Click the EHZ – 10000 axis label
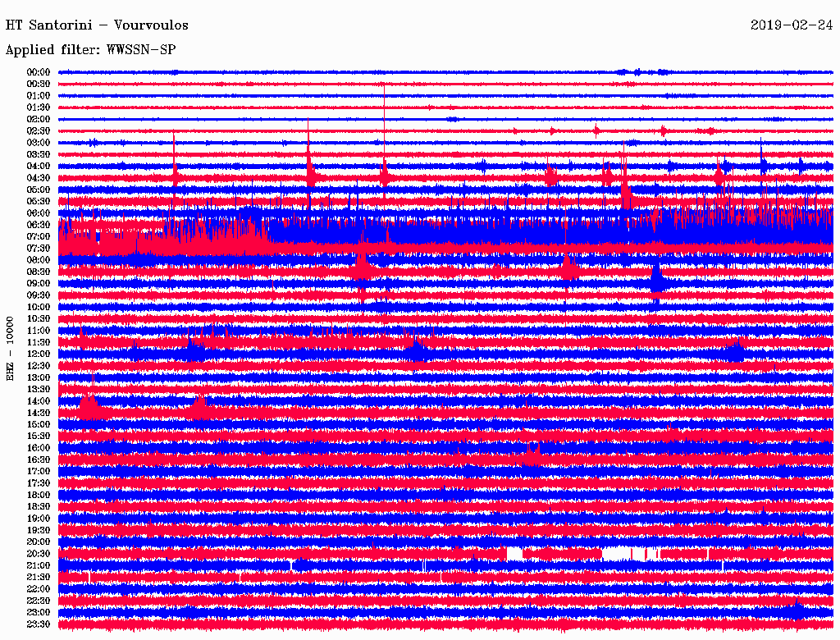 (10, 349)
